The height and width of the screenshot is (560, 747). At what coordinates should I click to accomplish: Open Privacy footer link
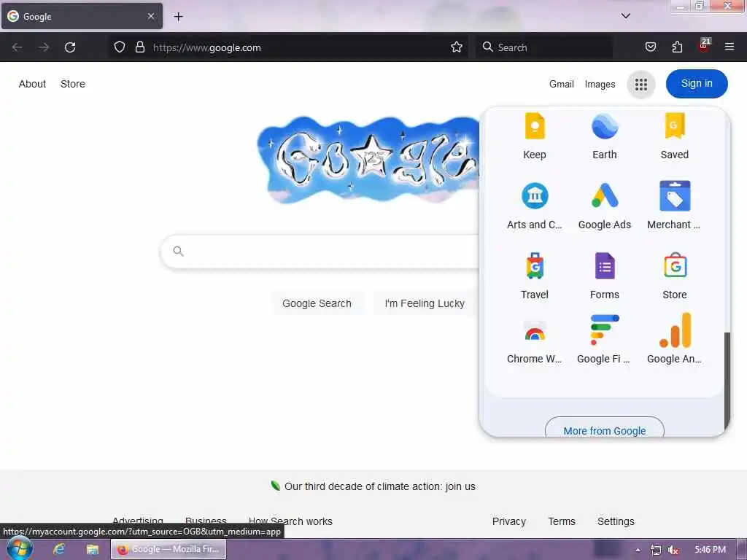(x=508, y=521)
